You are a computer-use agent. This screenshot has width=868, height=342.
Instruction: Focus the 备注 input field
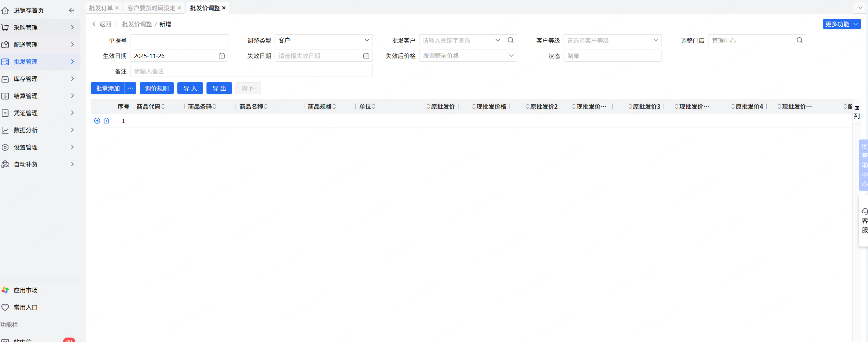click(251, 71)
